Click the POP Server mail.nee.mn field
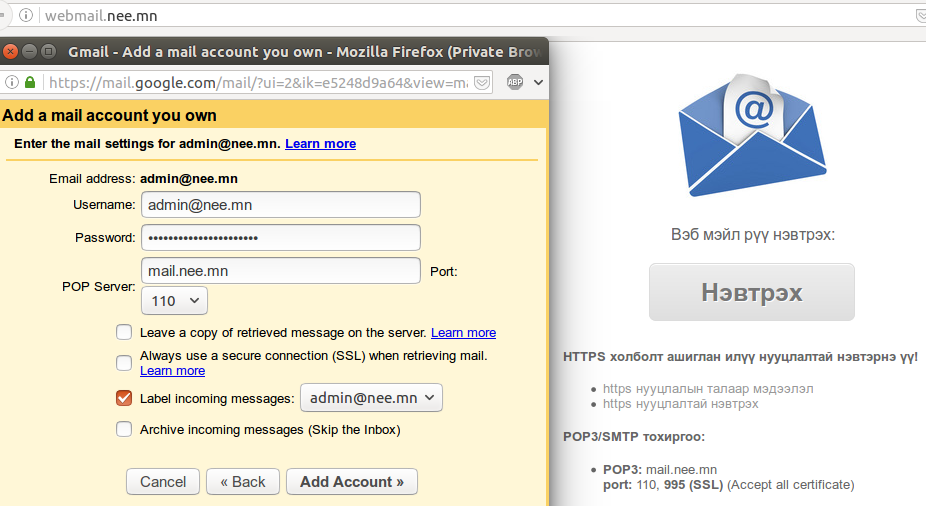The height and width of the screenshot is (506, 926). 281,271
